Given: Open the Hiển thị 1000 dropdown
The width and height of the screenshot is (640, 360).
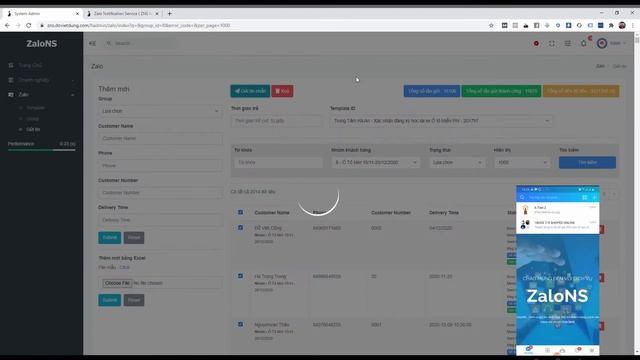Looking at the screenshot, I should click(522, 162).
